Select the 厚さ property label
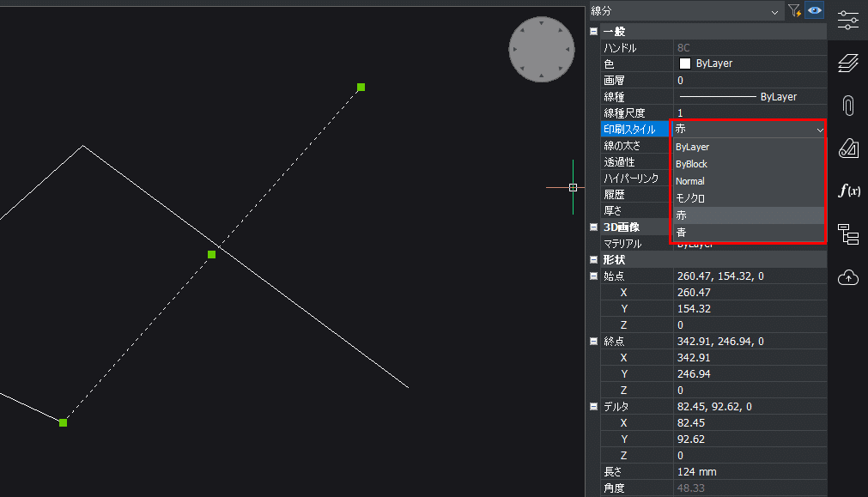Screen dimensions: 868x497 613,211
